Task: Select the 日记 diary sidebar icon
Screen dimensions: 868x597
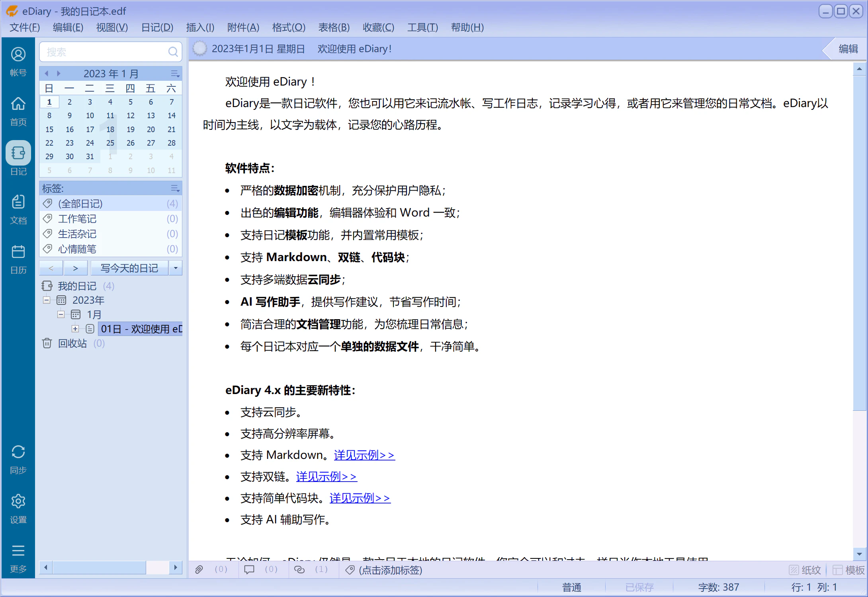Action: pyautogui.click(x=18, y=153)
